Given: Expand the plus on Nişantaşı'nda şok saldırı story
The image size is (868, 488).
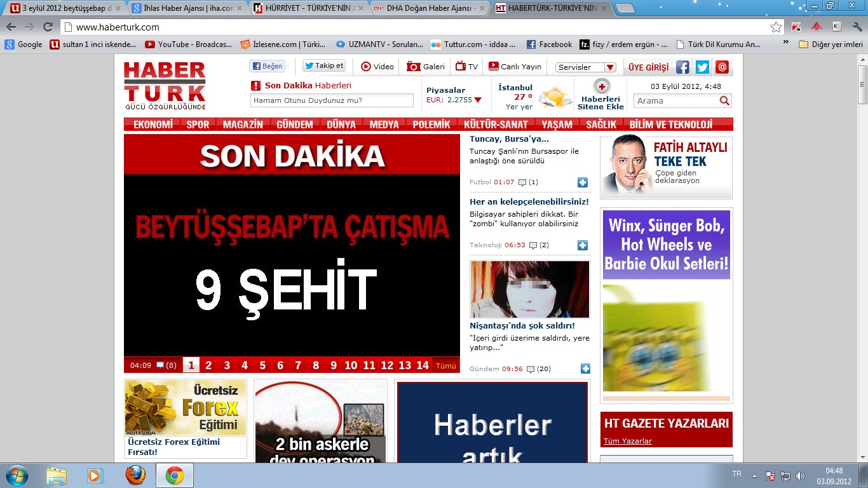Looking at the screenshot, I should pyautogui.click(x=585, y=369).
